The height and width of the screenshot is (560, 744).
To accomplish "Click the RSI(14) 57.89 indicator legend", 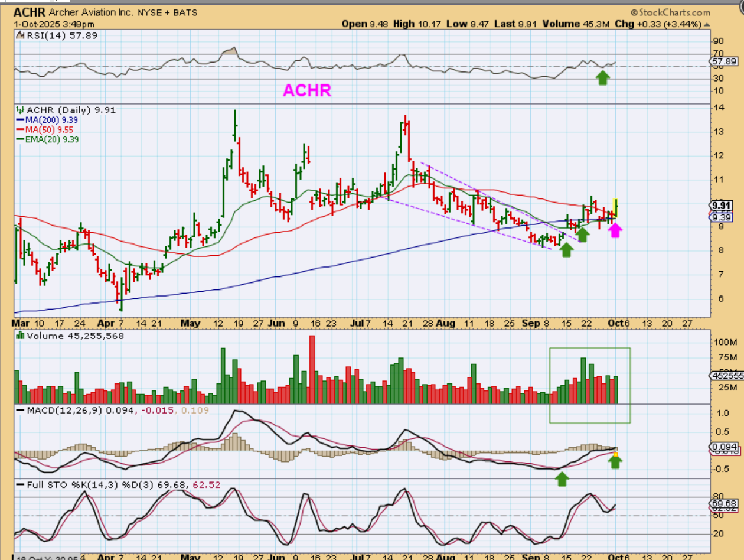I will (x=61, y=36).
